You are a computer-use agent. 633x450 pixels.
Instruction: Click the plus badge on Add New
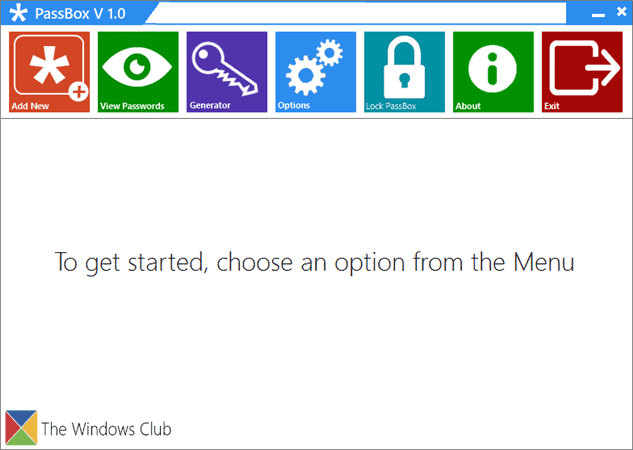79,92
